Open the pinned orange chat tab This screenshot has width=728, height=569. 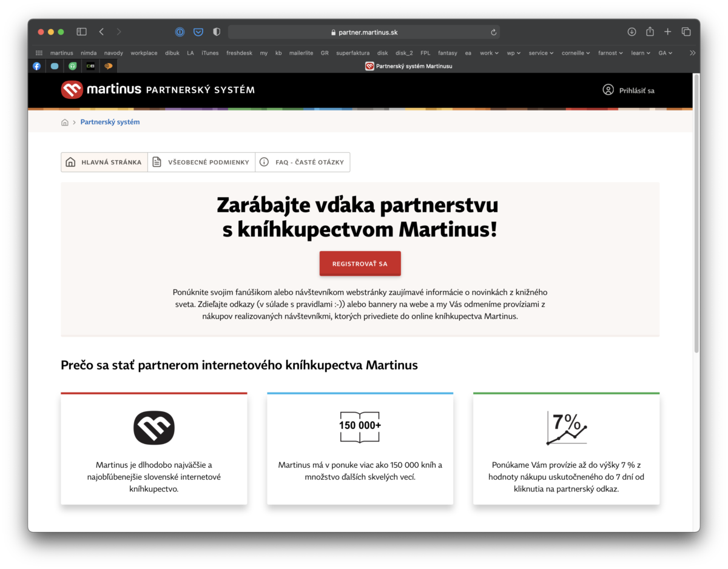click(108, 66)
